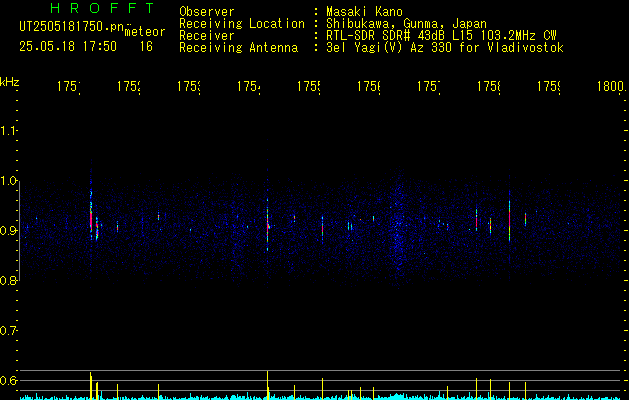Click the 0.8 frequency axis label
This screenshot has height=400, width=629.
8,280
